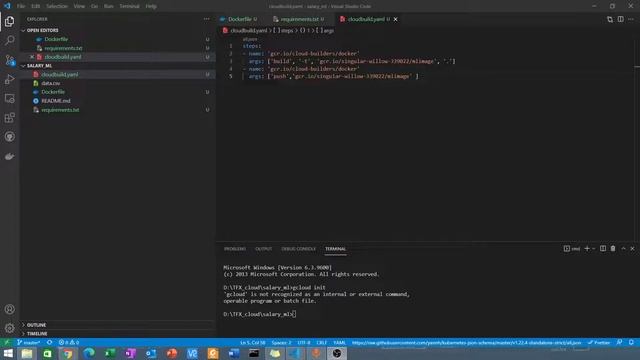Close the terminal panel
Image resolution: width=640 pixels, height=360 pixels.
coord(633,249)
